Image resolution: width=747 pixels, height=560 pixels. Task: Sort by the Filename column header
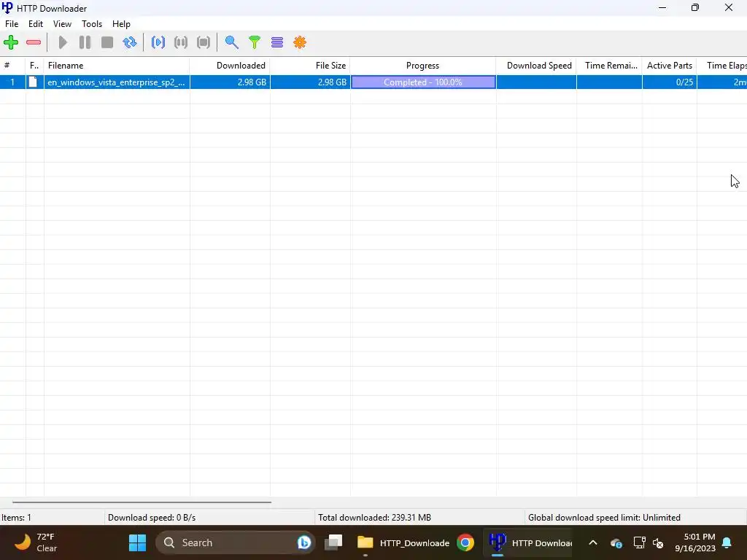click(x=117, y=65)
